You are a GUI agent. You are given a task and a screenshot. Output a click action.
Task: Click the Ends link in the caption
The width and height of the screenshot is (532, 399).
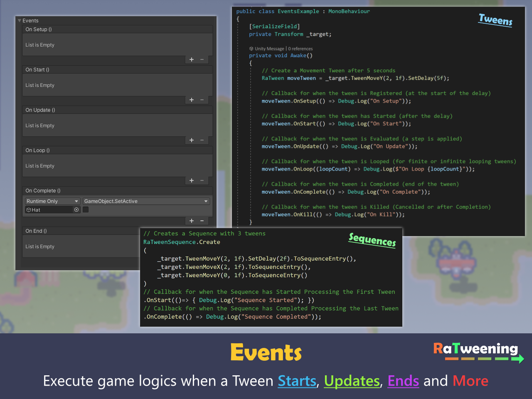[403, 381]
